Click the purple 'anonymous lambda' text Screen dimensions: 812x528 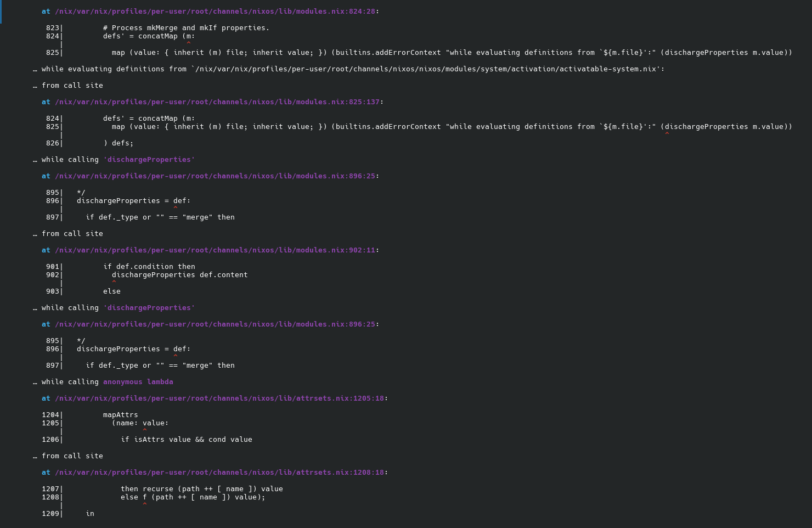[138, 381]
